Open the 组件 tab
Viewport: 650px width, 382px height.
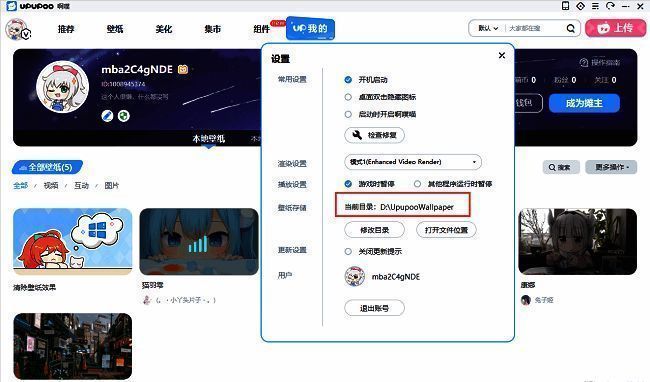tap(262, 29)
